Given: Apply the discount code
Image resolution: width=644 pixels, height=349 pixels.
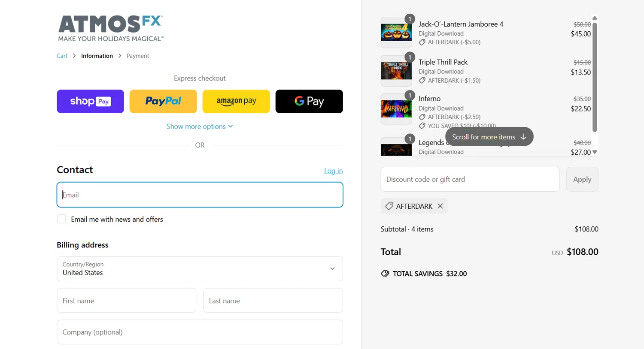Looking at the screenshot, I should pyautogui.click(x=582, y=179).
